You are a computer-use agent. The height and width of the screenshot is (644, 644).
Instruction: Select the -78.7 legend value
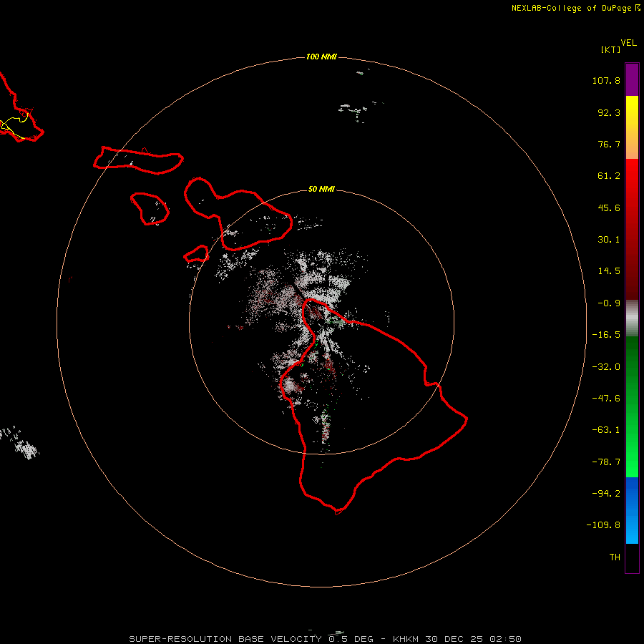click(606, 462)
